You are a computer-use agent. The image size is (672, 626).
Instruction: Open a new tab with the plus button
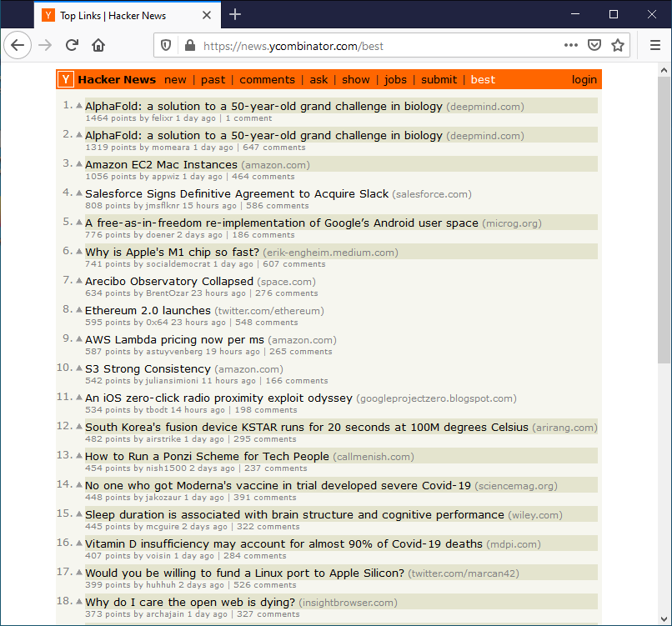pos(235,14)
